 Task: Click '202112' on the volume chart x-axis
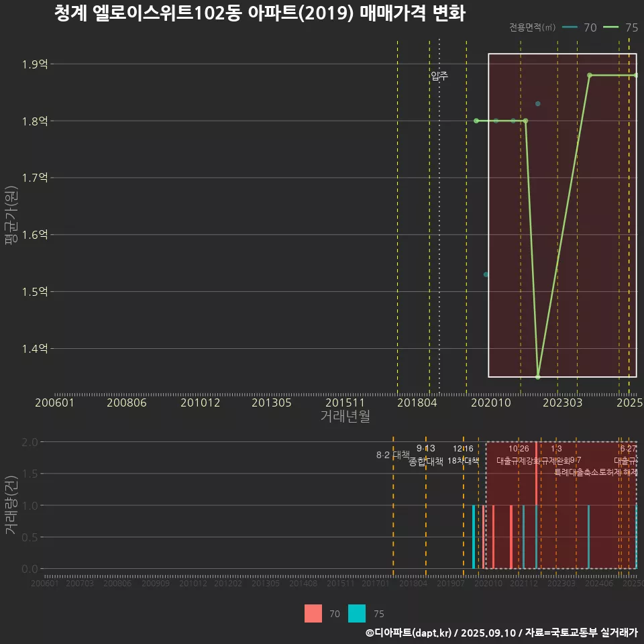click(x=524, y=583)
